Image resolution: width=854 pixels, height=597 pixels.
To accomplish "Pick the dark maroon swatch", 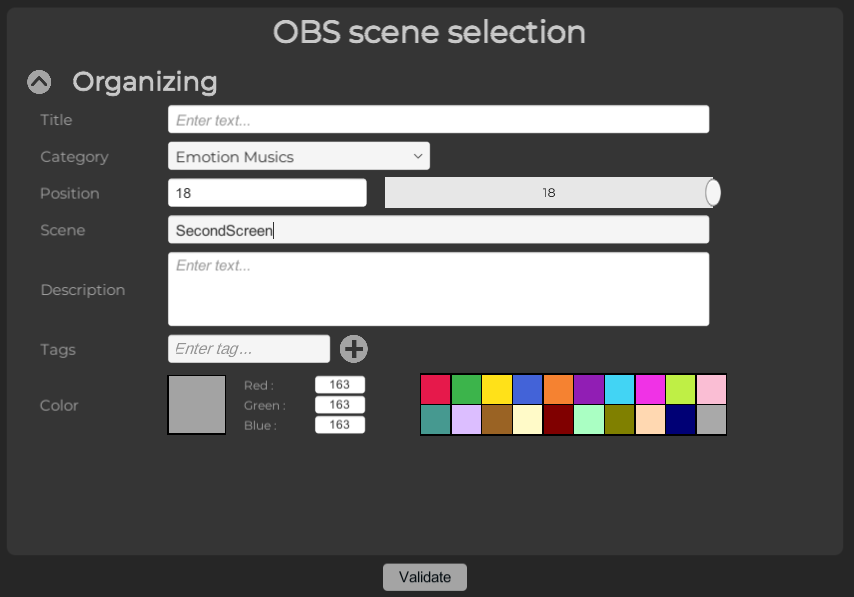I will (558, 419).
